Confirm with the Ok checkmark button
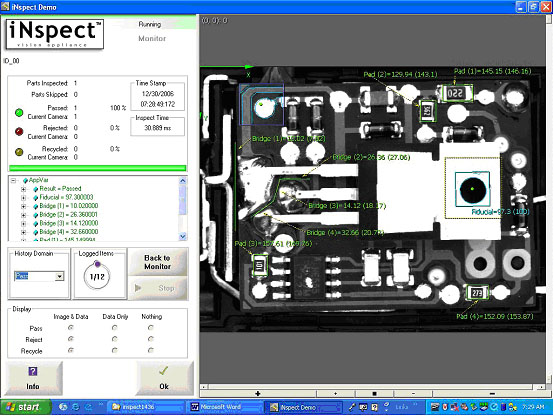554x416 pixels. coord(164,378)
